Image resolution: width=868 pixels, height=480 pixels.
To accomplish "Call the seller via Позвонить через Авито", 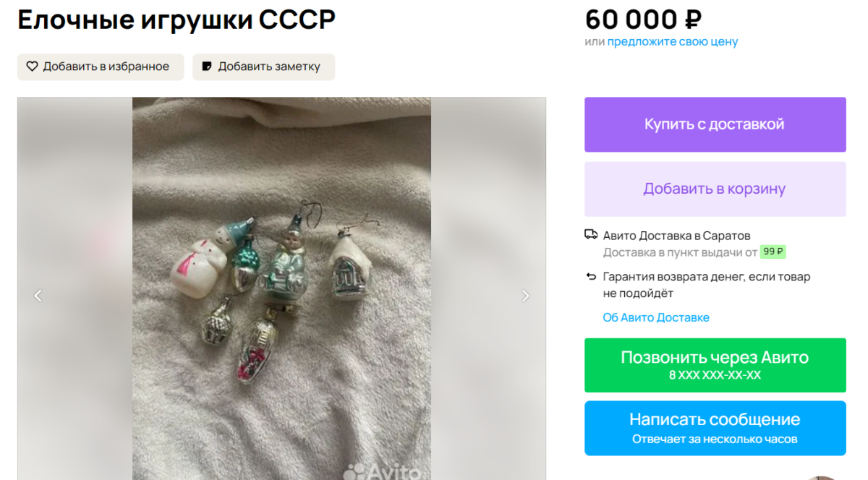I will click(715, 365).
